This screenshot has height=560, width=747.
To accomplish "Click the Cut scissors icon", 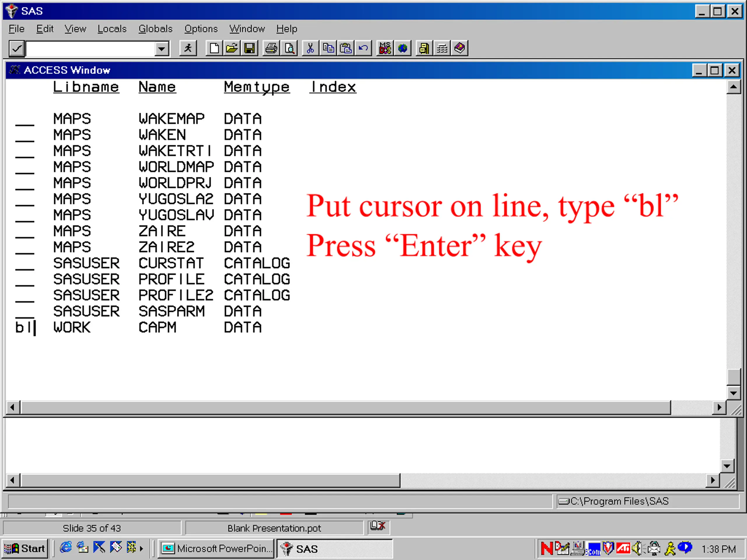I will pos(311,48).
